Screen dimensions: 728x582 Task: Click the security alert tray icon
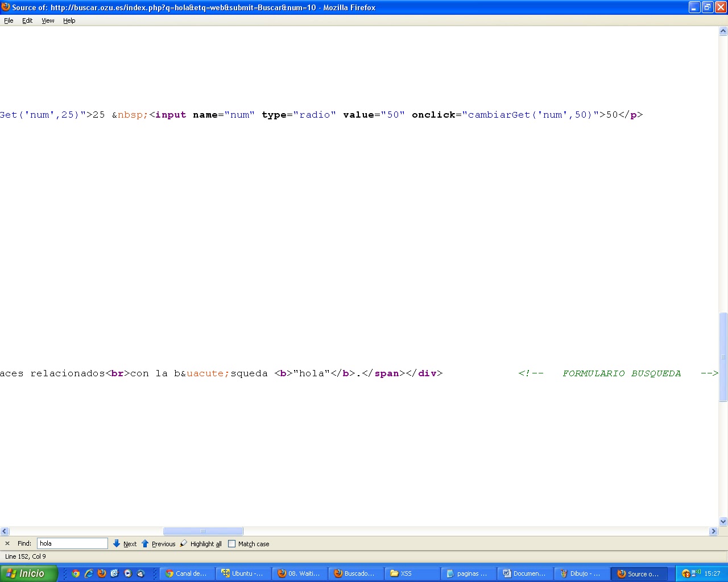click(x=686, y=573)
